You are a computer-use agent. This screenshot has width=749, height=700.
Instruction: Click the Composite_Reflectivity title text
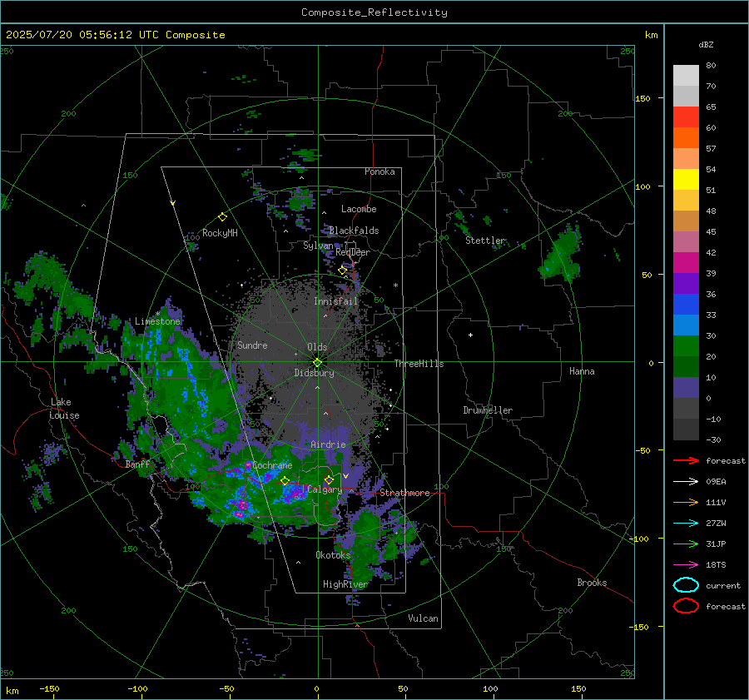pyautogui.click(x=374, y=12)
